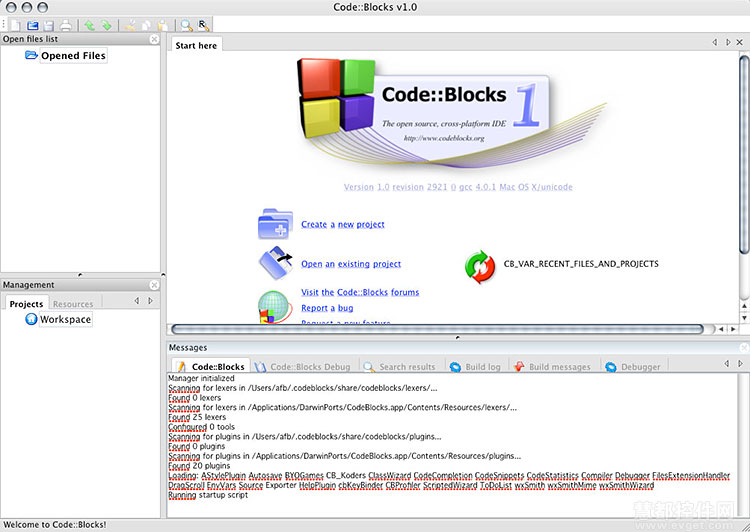This screenshot has width=750, height=532.
Task: Click Open an existing project link
Action: coord(351,264)
